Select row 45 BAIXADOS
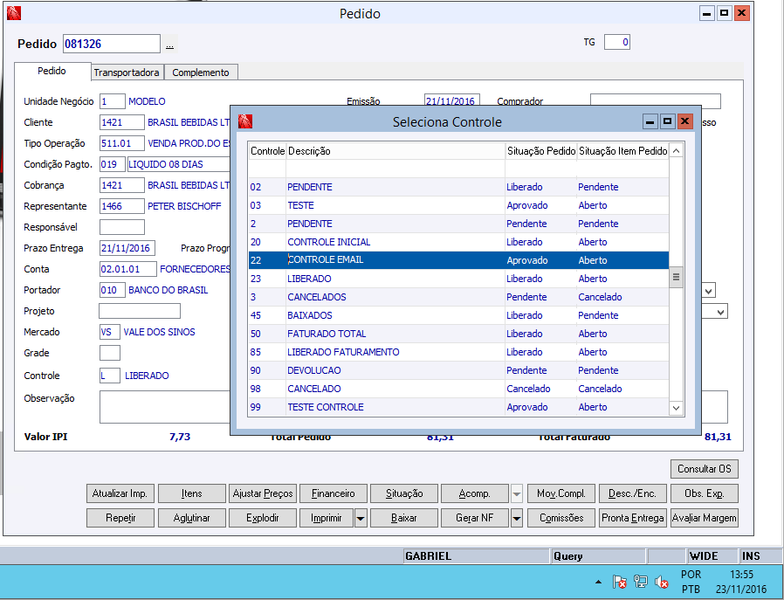The height and width of the screenshot is (600, 784). pyautogui.click(x=458, y=316)
